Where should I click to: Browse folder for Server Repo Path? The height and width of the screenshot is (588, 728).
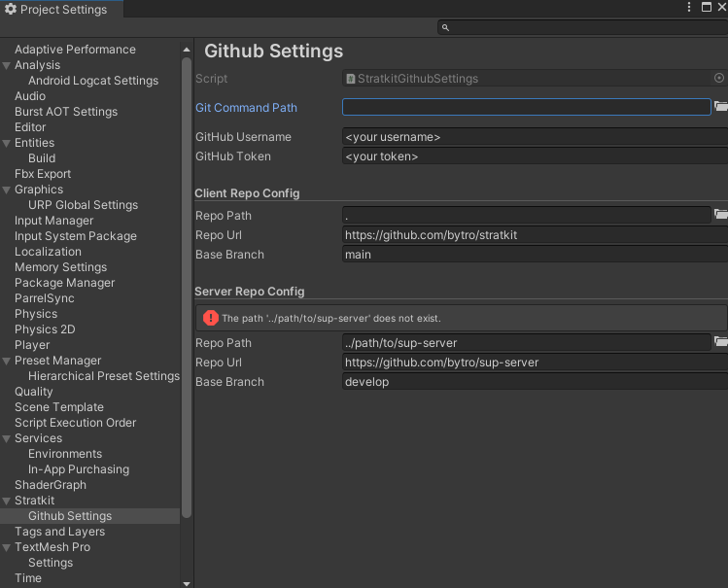[720, 341]
